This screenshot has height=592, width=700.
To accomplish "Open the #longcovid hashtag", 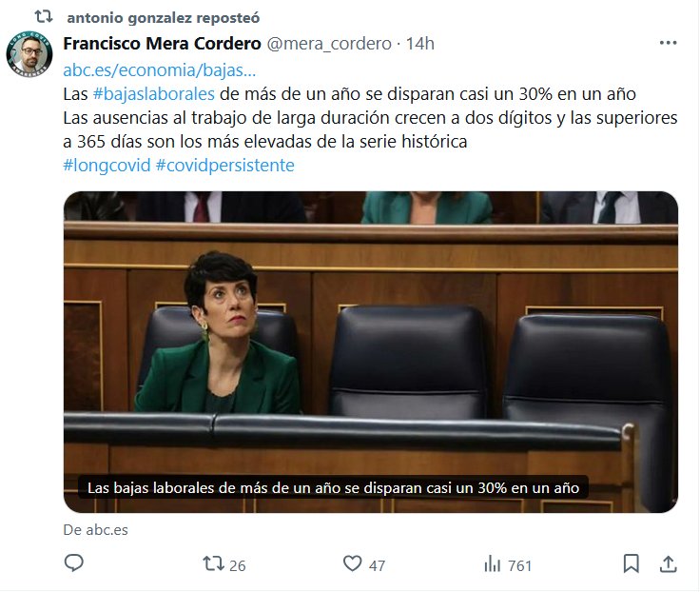I will point(107,166).
